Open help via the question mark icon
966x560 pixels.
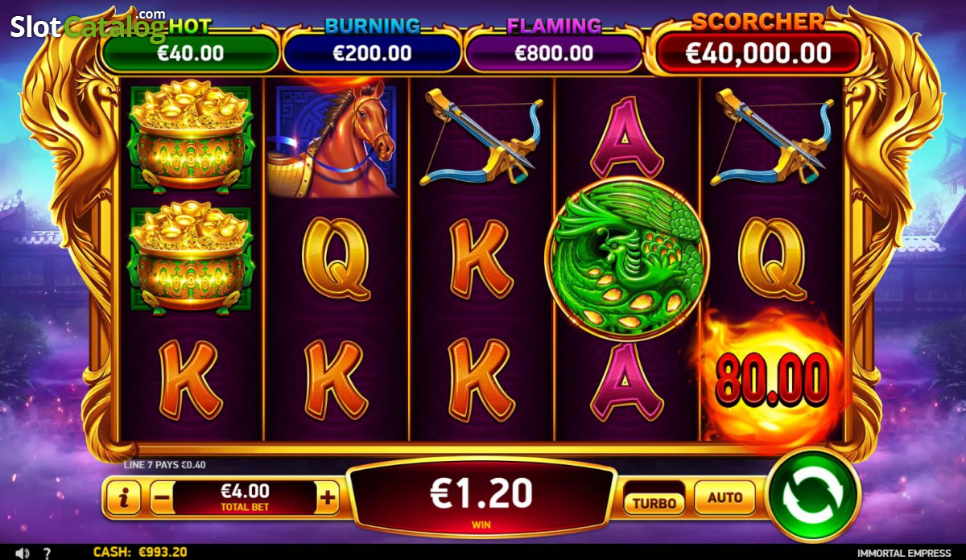pos(47,553)
